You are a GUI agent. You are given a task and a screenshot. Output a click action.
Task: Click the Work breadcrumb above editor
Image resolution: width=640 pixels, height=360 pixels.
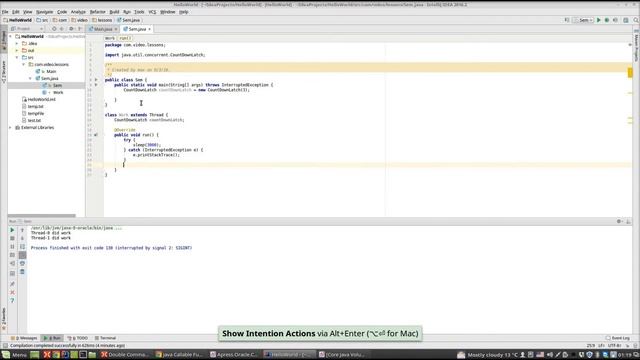point(110,38)
